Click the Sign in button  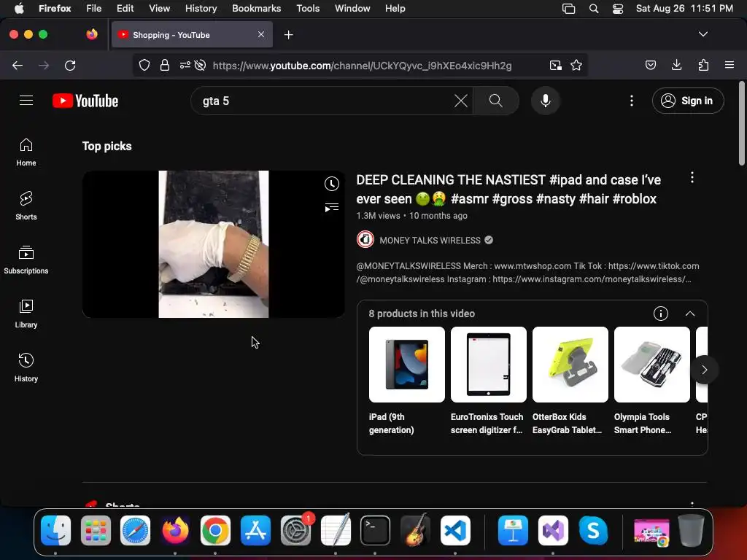[x=688, y=101]
